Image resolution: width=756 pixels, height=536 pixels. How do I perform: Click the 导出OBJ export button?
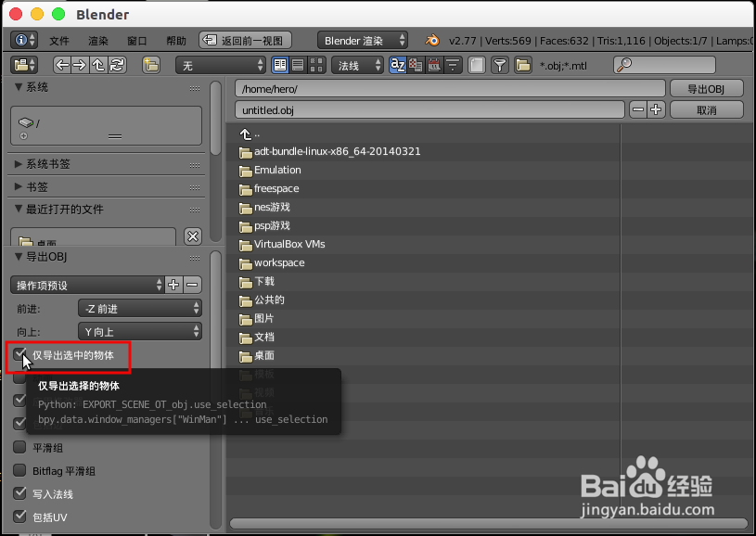tap(706, 89)
